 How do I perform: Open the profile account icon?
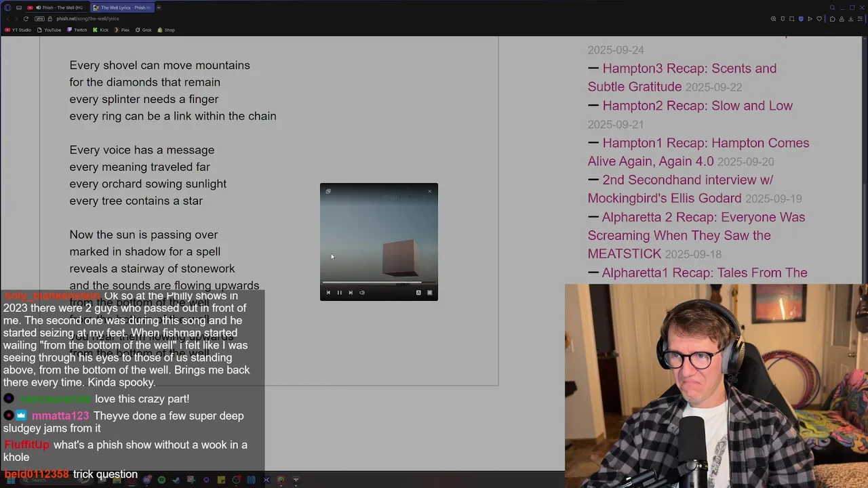point(842,19)
